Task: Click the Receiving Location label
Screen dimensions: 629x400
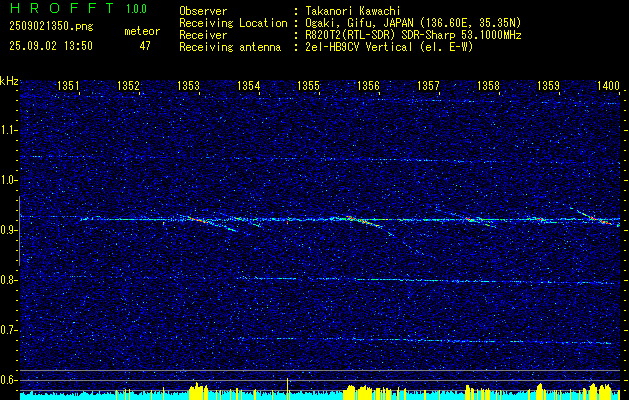Action: (x=233, y=23)
